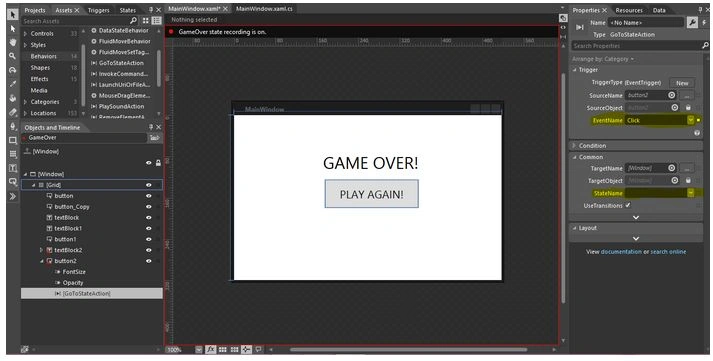Toggle the show effects fx button
The height and width of the screenshot is (361, 713).
[211, 350]
